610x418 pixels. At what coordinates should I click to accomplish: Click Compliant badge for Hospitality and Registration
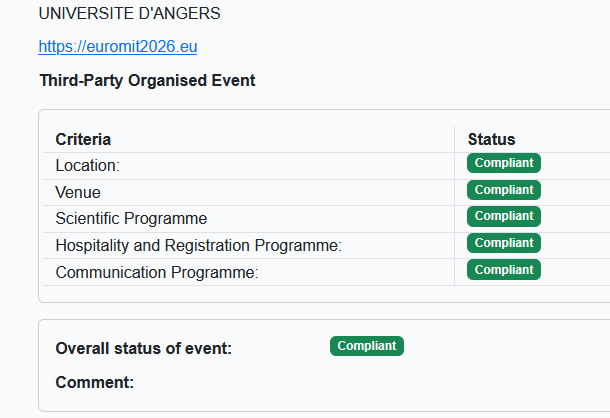click(504, 243)
